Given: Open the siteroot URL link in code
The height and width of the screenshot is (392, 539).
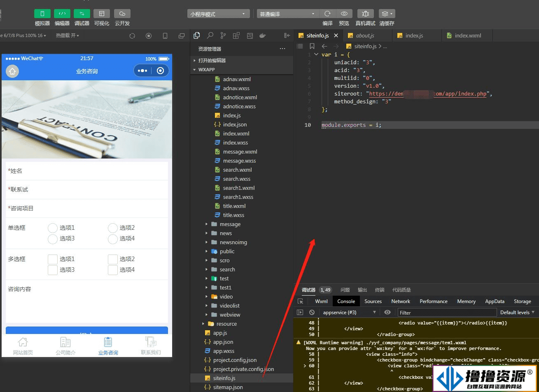Looking at the screenshot, I should 428,93.
